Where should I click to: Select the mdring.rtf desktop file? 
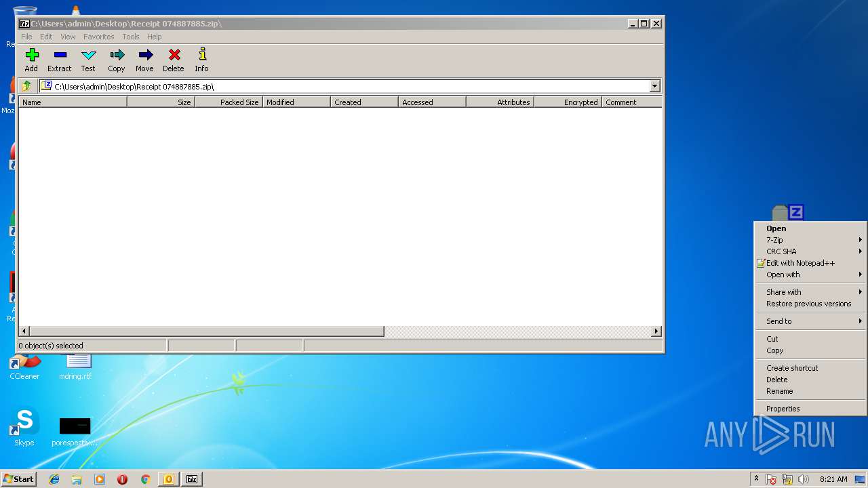coord(75,367)
